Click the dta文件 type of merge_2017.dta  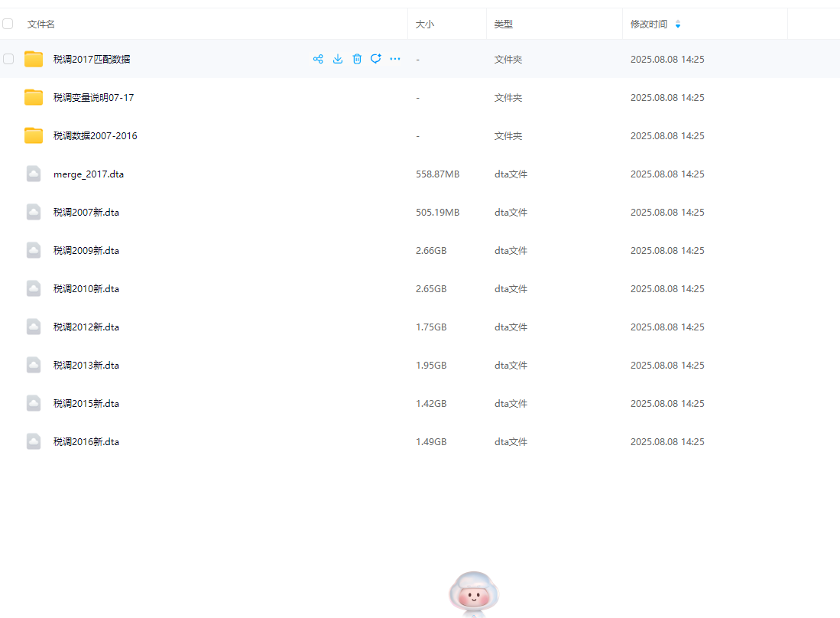511,174
